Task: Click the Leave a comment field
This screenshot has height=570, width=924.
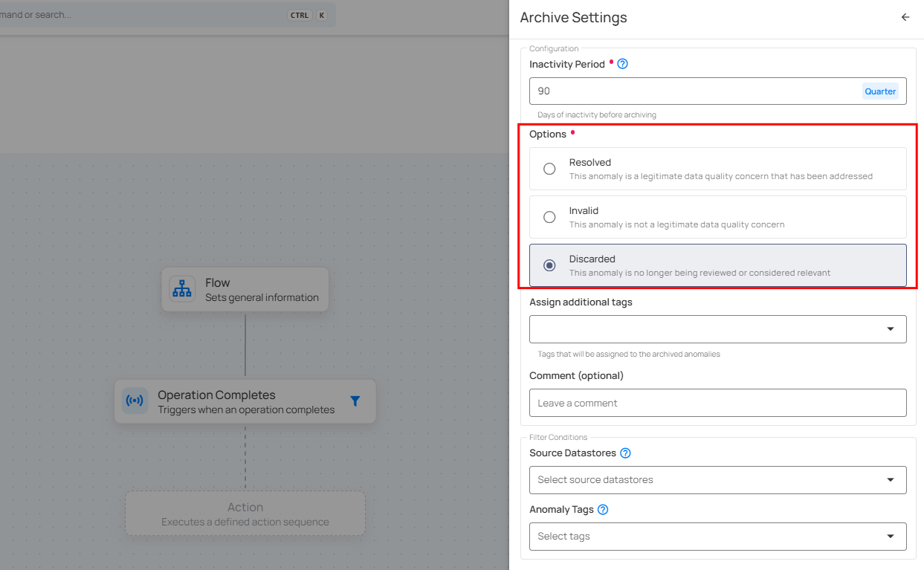Action: tap(717, 403)
